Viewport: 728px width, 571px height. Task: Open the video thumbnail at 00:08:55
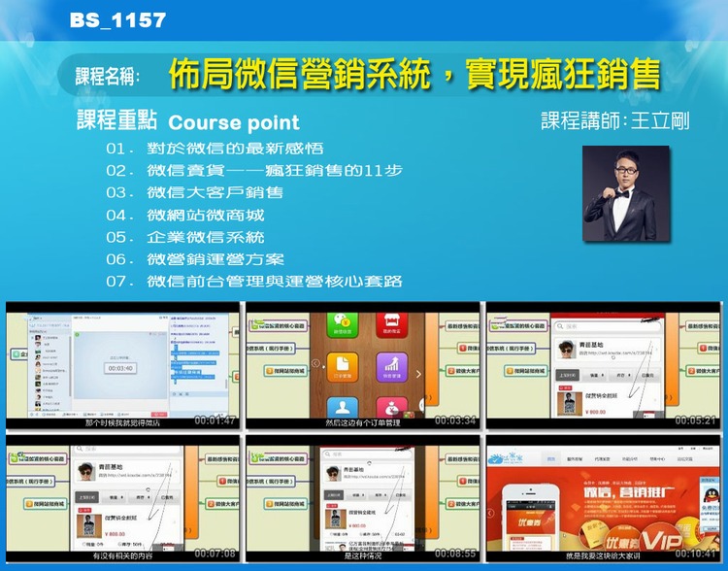pyautogui.click(x=362, y=499)
